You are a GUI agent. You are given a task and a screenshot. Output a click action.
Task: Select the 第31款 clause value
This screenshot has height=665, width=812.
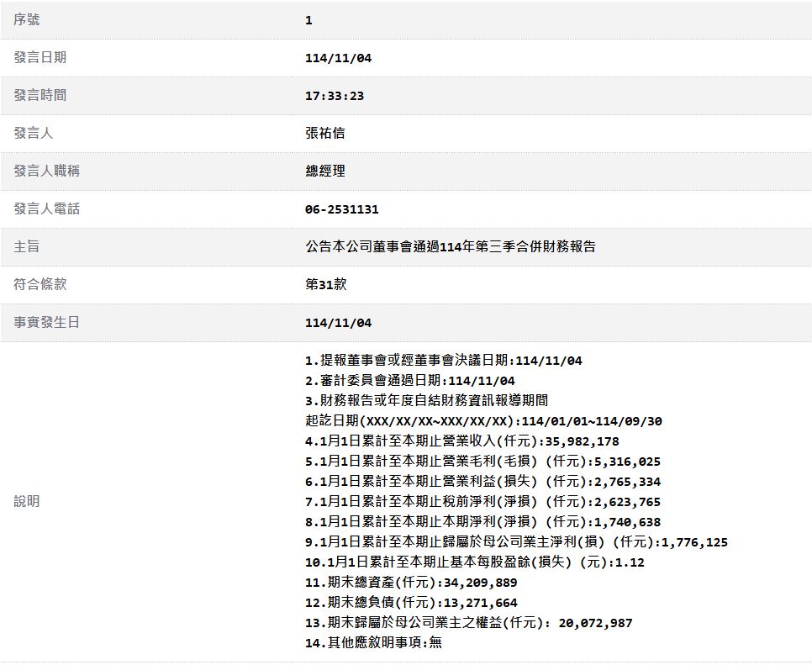click(325, 285)
